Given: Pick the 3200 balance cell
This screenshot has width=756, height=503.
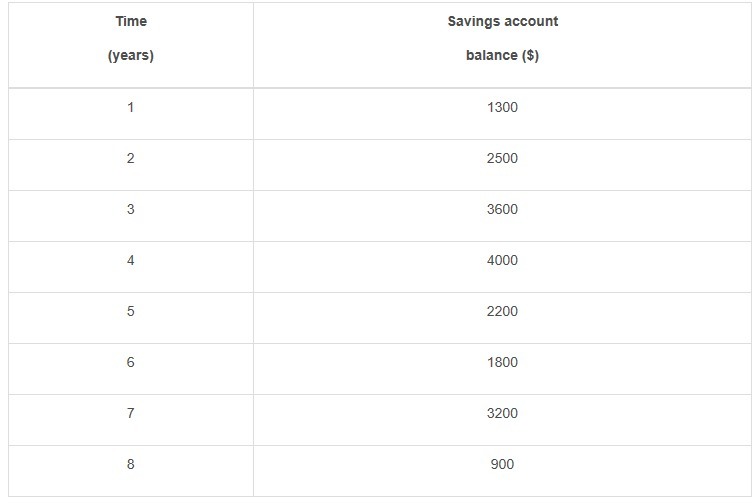Looking at the screenshot, I should point(502,413).
